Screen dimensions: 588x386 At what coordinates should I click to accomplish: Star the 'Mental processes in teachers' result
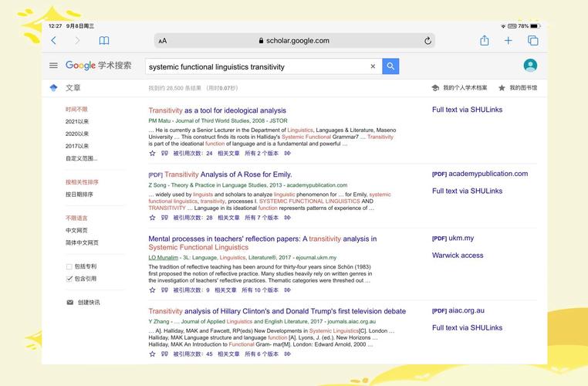coord(152,290)
